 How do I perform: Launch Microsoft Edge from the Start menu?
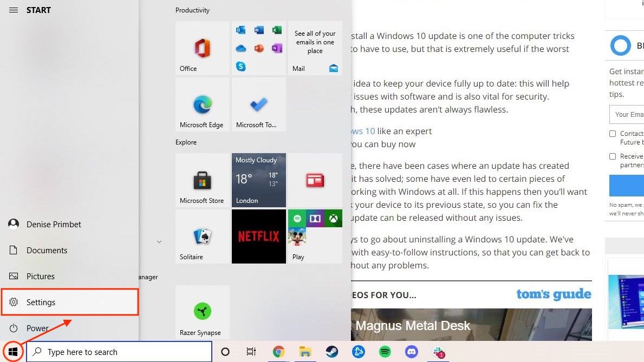[202, 104]
